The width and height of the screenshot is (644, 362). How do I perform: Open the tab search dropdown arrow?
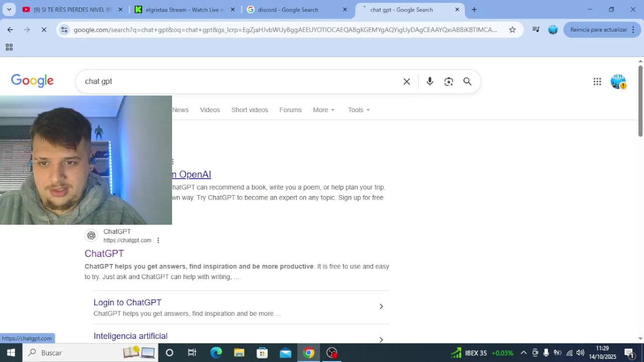(9, 10)
